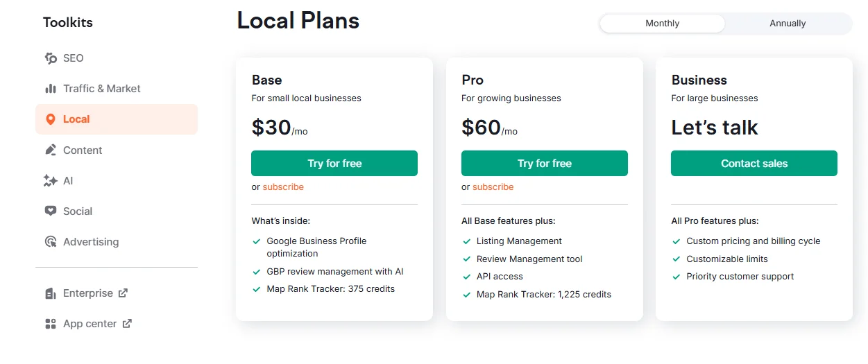Open the Traffic & Market toolkit
The image size is (868, 364).
(x=101, y=89)
